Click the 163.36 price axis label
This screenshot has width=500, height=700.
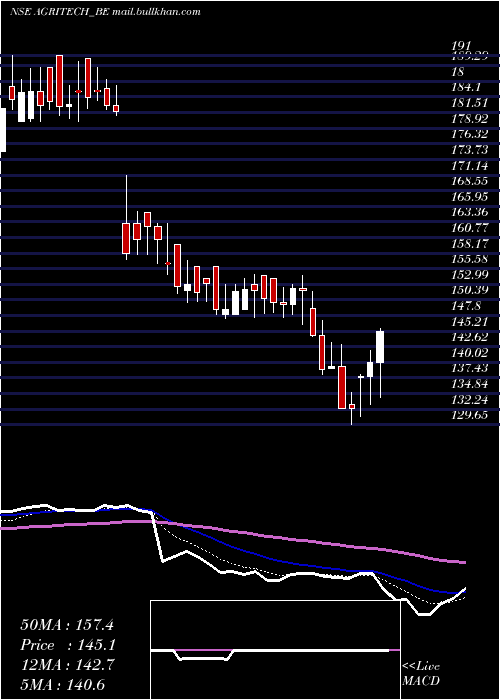tap(470, 212)
